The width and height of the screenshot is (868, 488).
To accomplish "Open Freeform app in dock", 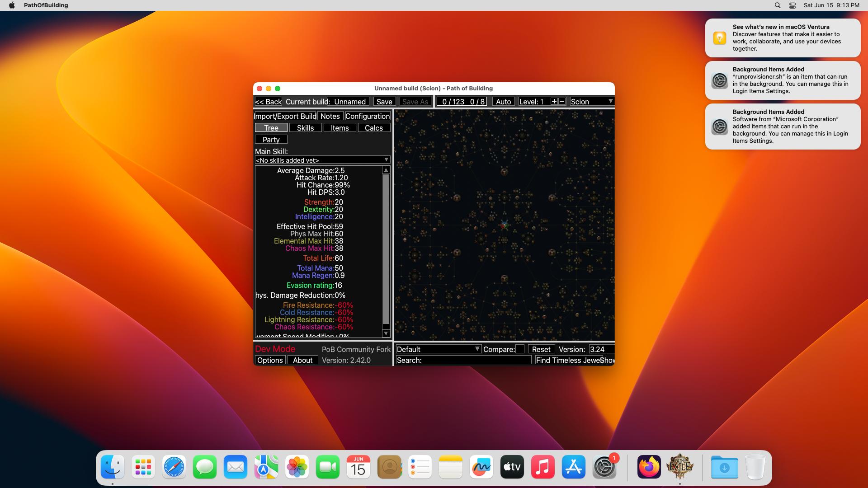I will [481, 467].
